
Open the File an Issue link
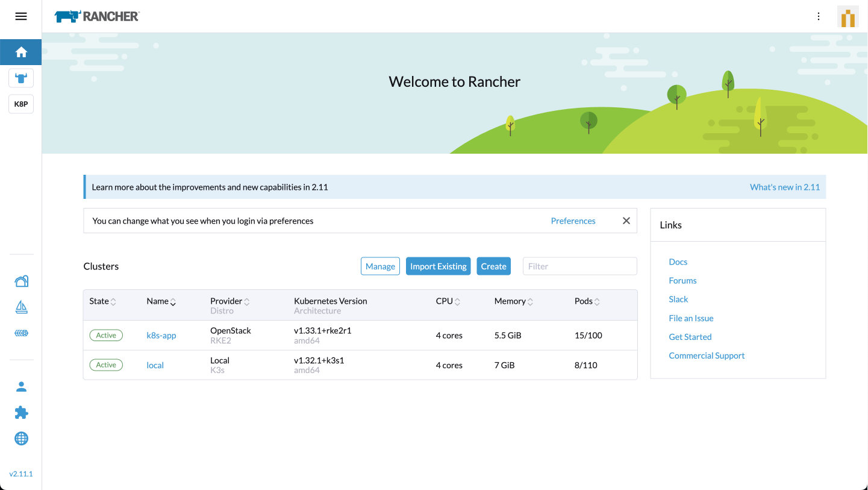691,318
